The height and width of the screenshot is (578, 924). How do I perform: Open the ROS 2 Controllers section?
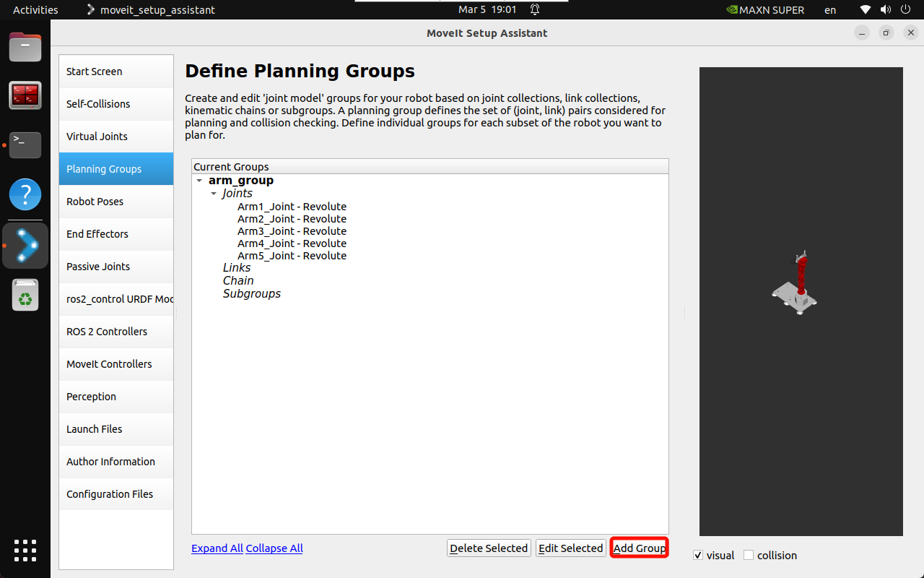click(116, 332)
